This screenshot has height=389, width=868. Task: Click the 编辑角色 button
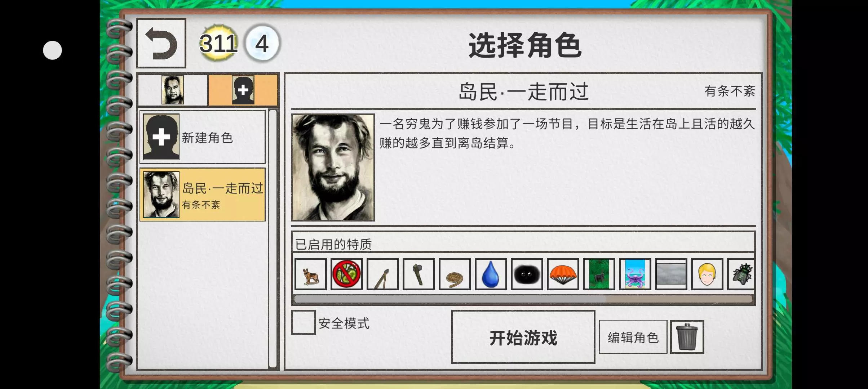633,337
